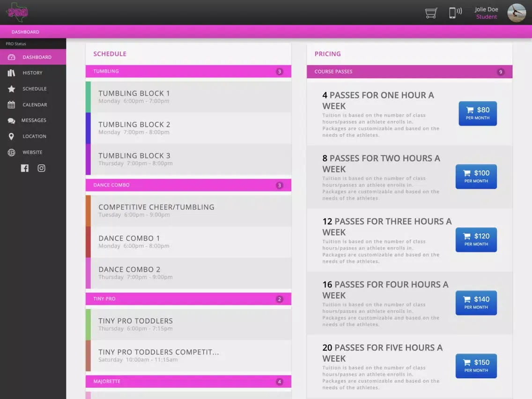532x399 pixels.
Task: Click the Location pin icon
Action: 12,136
